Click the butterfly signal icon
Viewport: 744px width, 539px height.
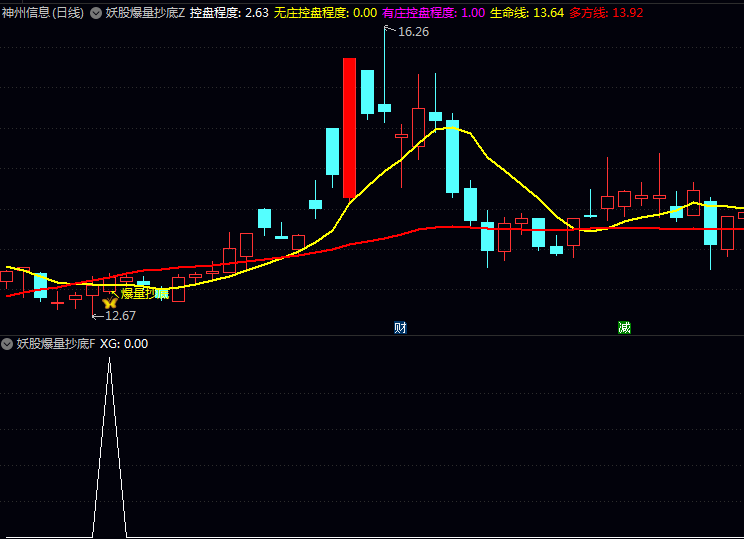110,302
